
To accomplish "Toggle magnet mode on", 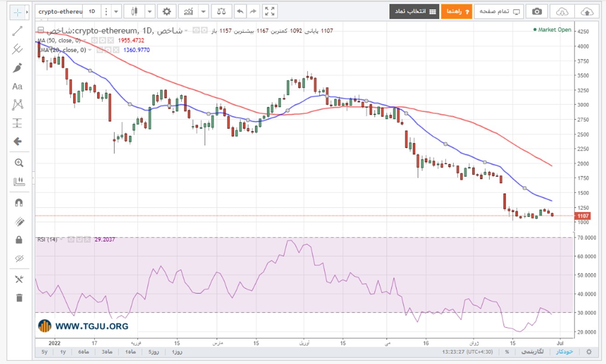I will pos(19,203).
